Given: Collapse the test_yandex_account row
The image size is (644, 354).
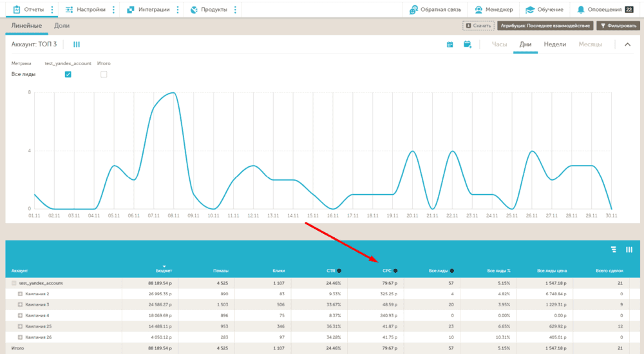Looking at the screenshot, I should tap(14, 283).
